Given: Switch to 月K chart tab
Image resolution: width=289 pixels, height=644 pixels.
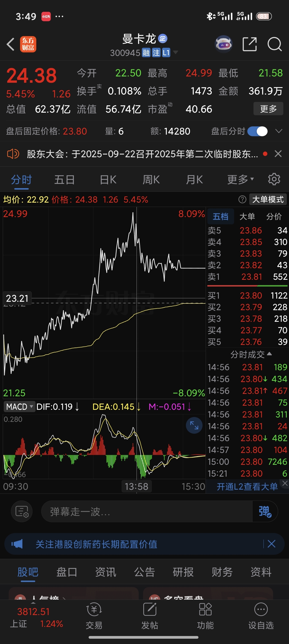Looking at the screenshot, I should coord(194,179).
